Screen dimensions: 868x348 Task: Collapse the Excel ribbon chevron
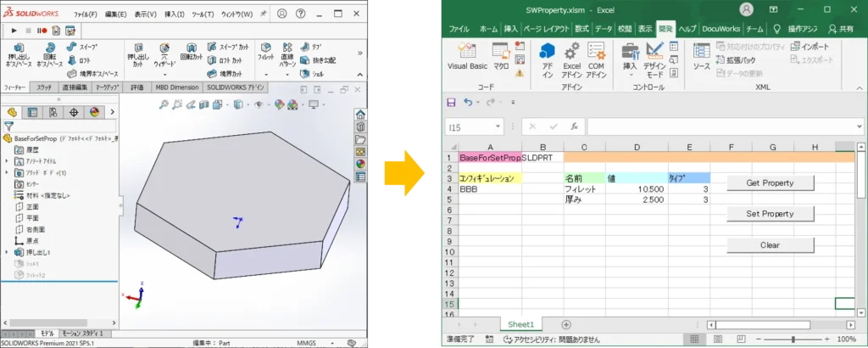click(x=859, y=87)
